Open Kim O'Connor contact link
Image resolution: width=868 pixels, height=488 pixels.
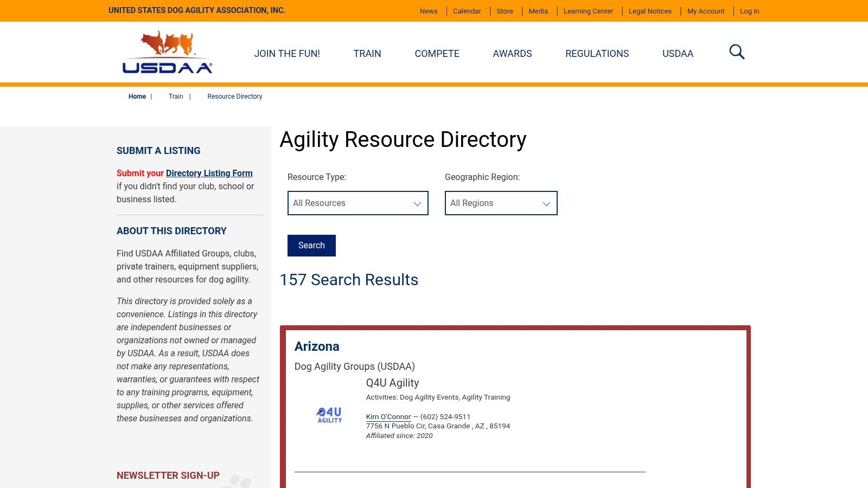pyautogui.click(x=388, y=417)
